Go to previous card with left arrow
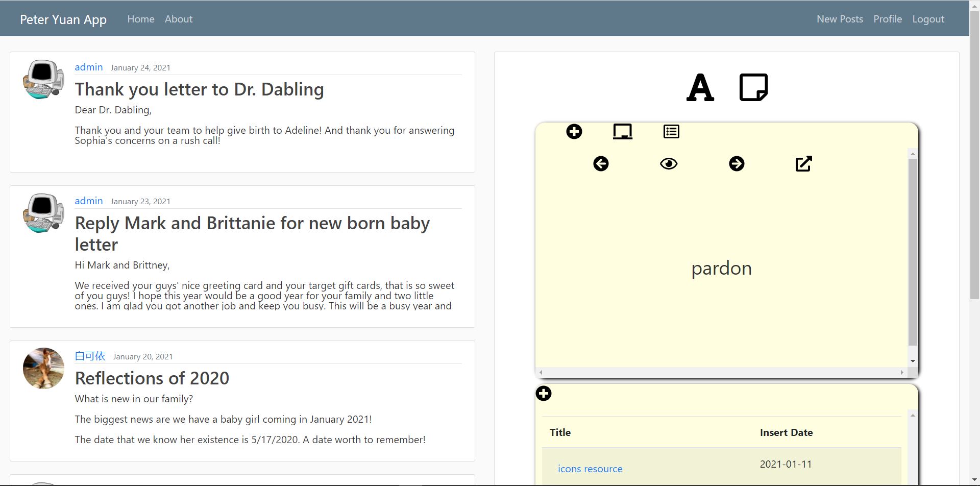This screenshot has height=486, width=980. click(601, 164)
